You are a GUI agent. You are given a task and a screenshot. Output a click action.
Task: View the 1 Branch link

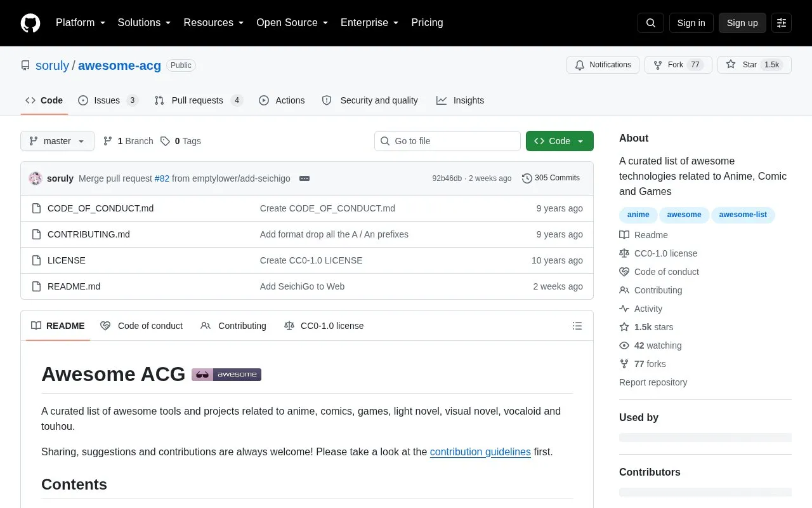pos(128,141)
